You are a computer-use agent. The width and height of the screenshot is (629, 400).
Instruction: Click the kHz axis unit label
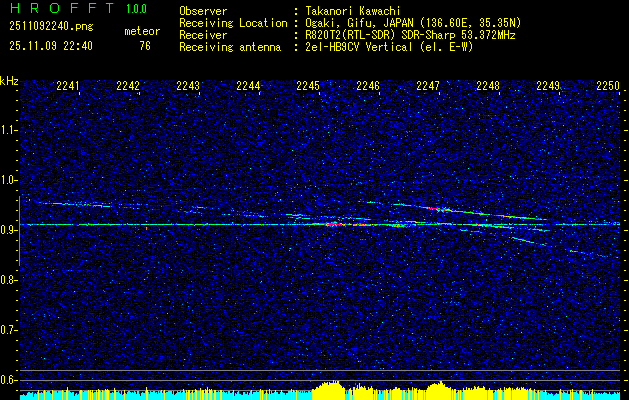click(x=9, y=82)
